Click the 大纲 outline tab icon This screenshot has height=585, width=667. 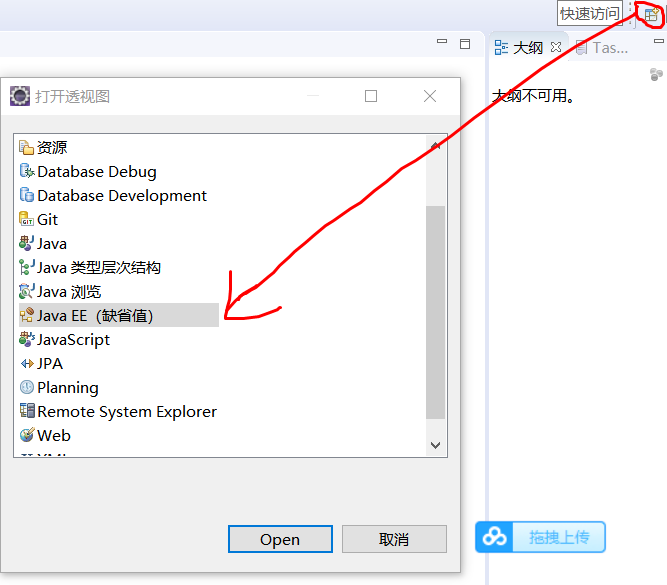pyautogui.click(x=501, y=48)
